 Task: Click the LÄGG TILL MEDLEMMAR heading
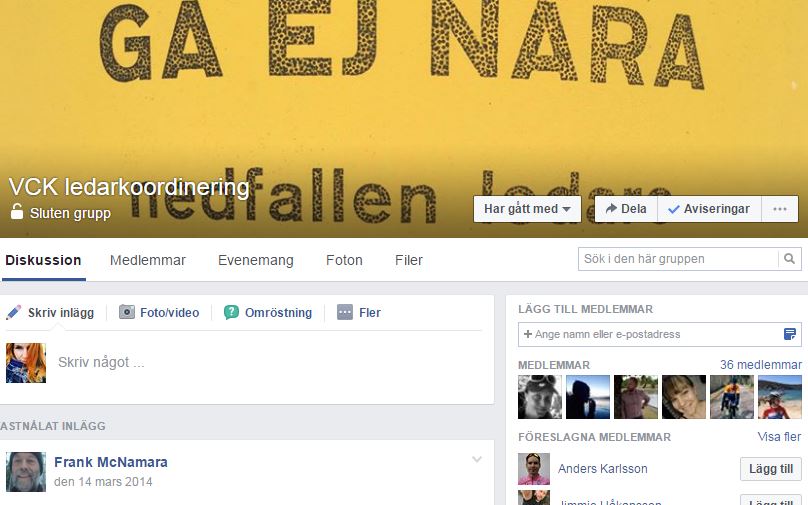coord(585,309)
